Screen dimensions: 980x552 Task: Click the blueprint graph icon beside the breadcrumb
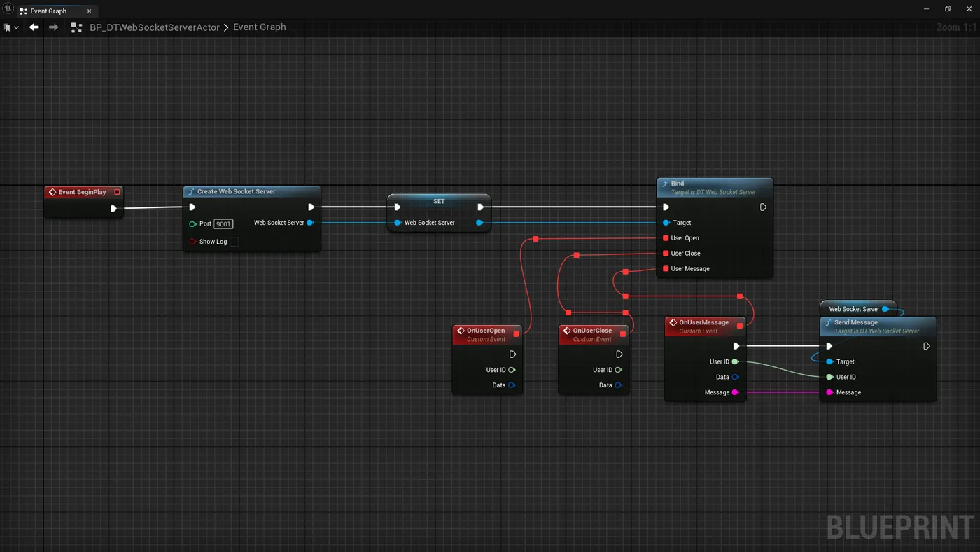pyautogui.click(x=77, y=27)
